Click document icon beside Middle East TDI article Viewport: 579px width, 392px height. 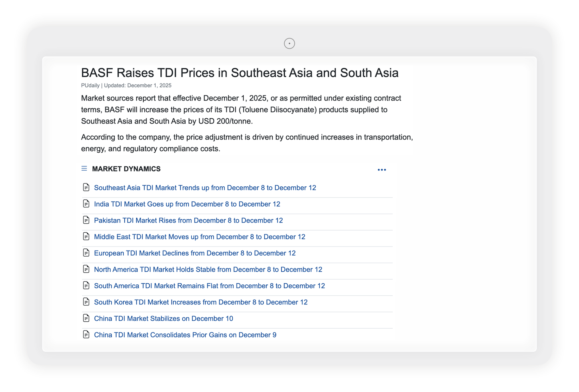[x=86, y=237]
